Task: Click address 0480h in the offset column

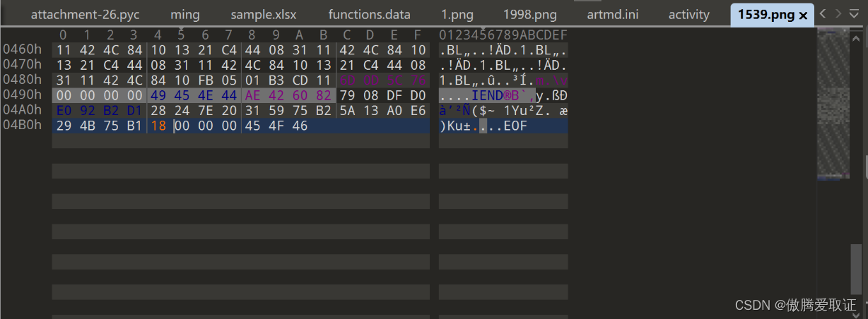Action: tap(23, 80)
